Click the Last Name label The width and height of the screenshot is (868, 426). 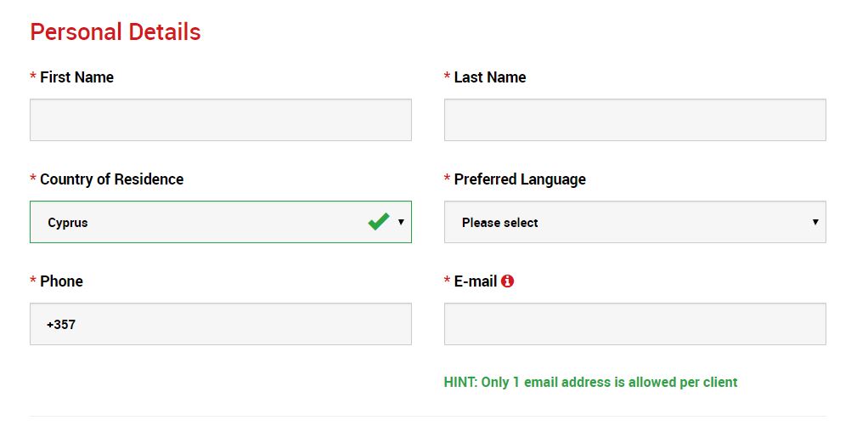pyautogui.click(x=490, y=77)
